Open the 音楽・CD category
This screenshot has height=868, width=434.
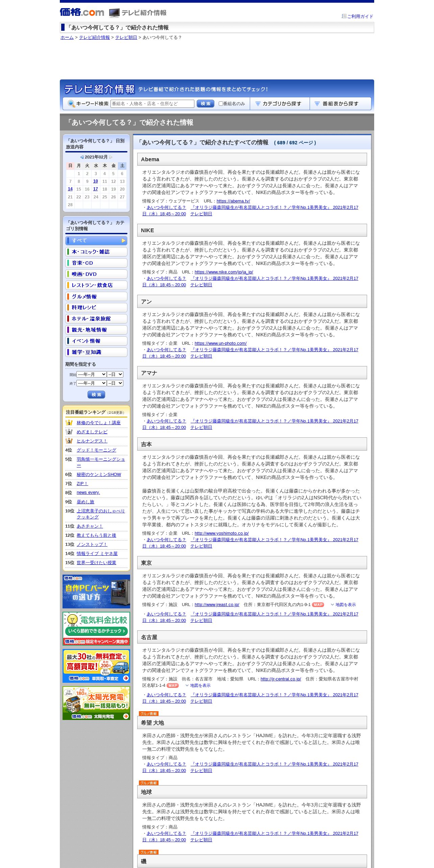coord(96,263)
